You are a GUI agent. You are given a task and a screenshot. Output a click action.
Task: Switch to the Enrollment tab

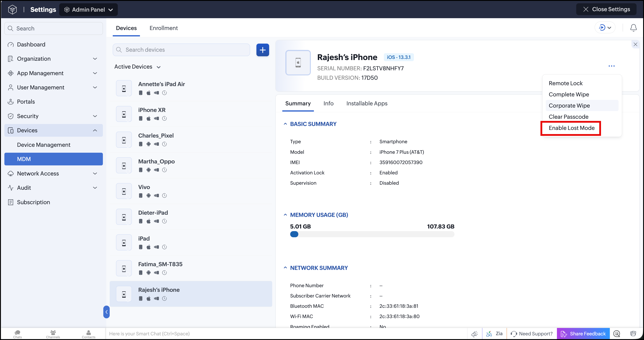pyautogui.click(x=163, y=28)
